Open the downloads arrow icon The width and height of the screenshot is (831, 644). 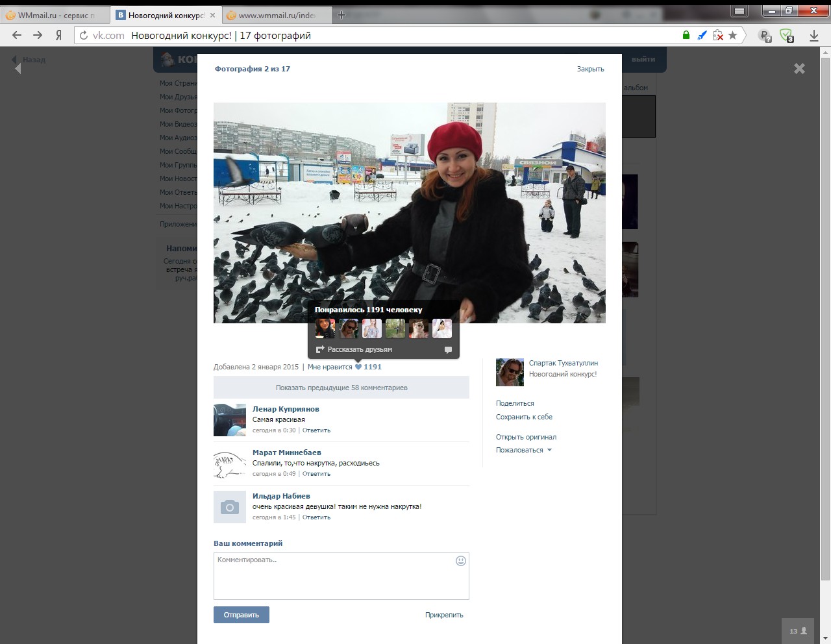coord(814,36)
